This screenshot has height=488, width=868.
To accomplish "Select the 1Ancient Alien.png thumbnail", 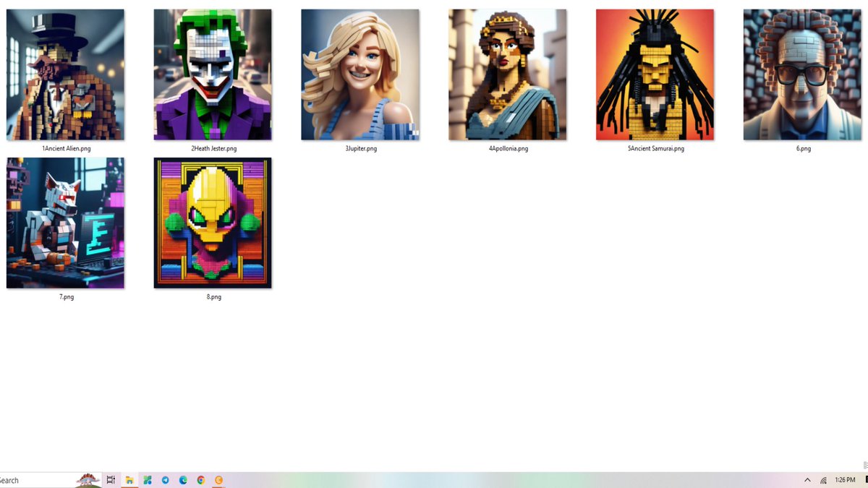I will [65, 74].
